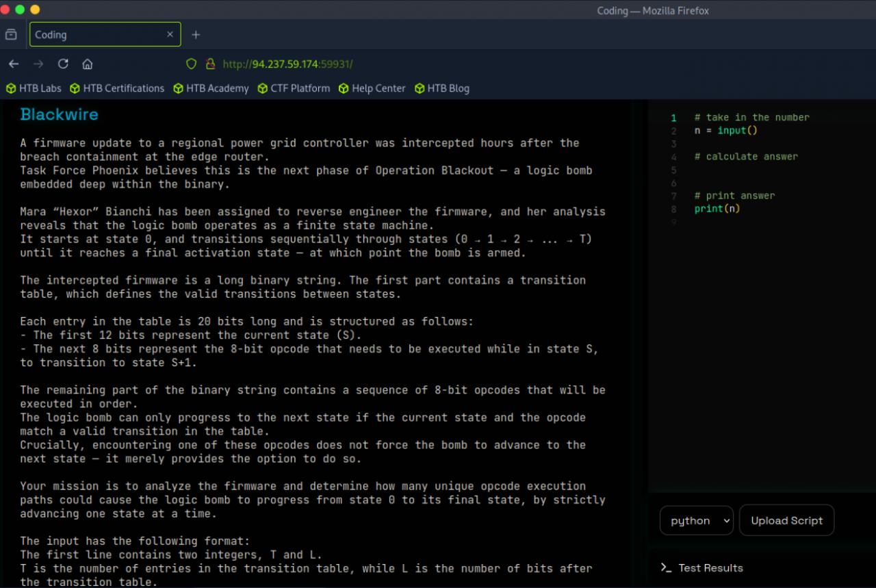Click the '# print answer' comment line
This screenshot has height=588, width=876.
734,195
